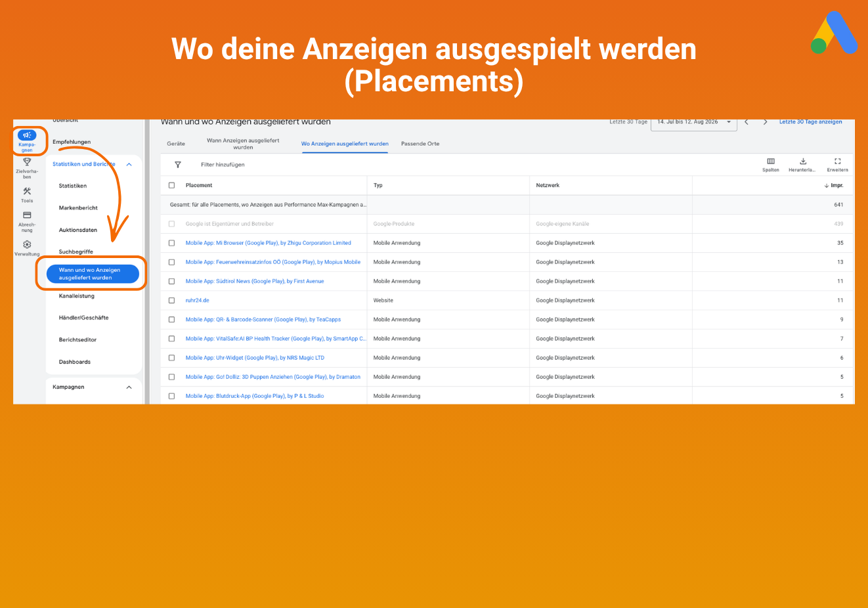Check the Mi Browser placement row

pyautogui.click(x=172, y=243)
